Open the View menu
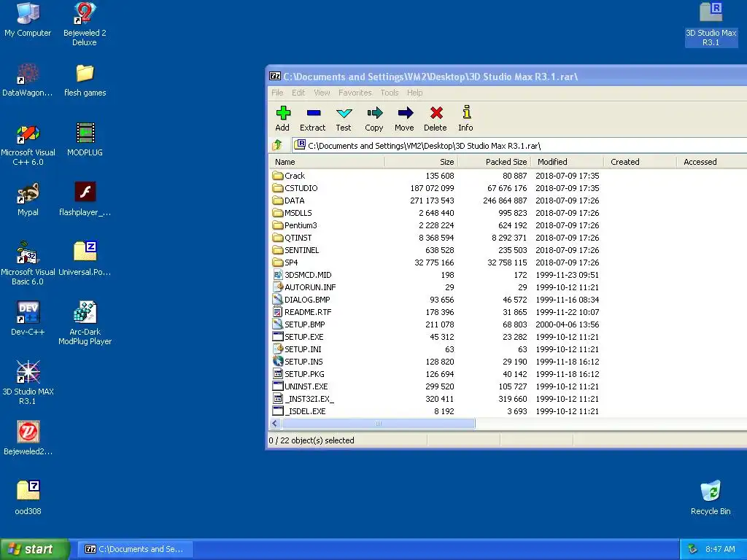 [322, 93]
